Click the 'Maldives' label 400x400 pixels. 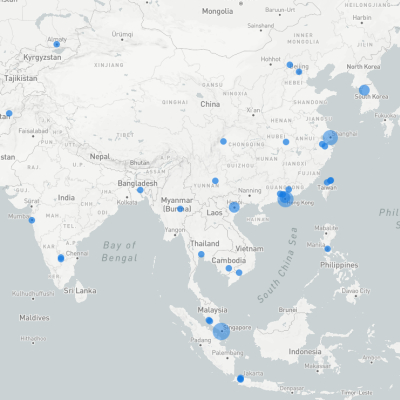34,318
